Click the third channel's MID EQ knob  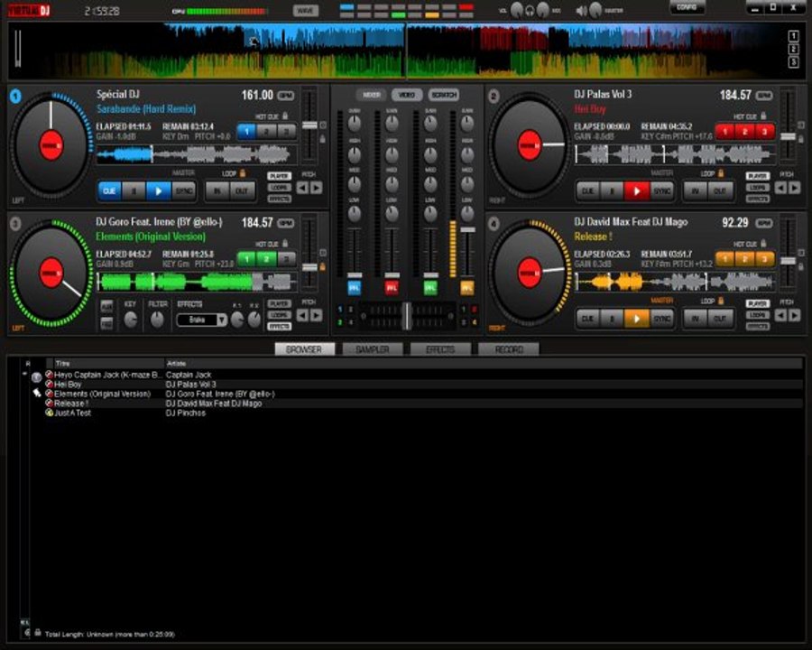click(429, 183)
